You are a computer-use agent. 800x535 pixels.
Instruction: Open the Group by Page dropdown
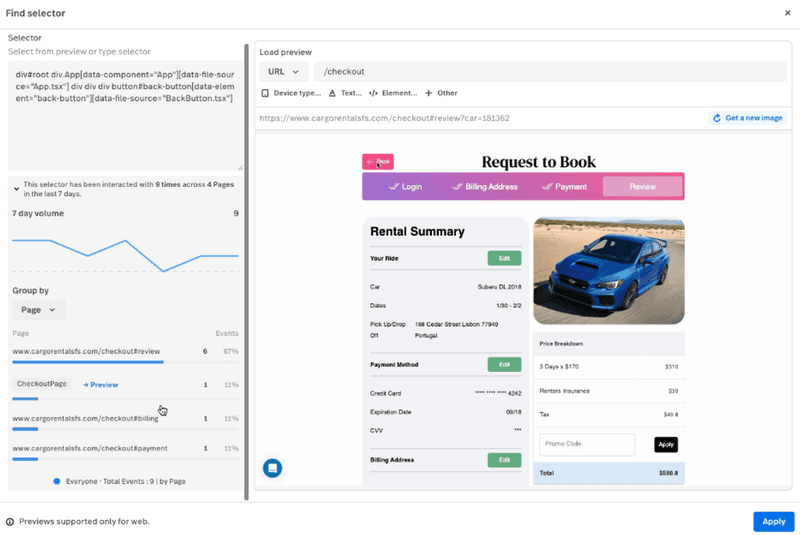point(38,310)
